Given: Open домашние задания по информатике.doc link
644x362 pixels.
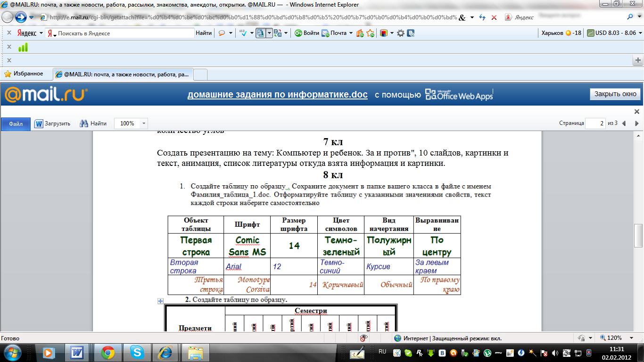Looking at the screenshot, I should click(277, 95).
